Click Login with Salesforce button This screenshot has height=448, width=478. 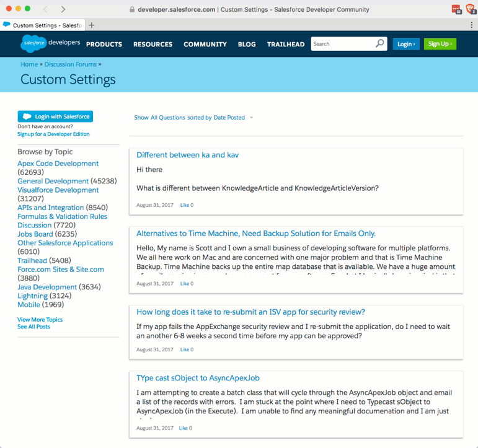click(x=55, y=116)
